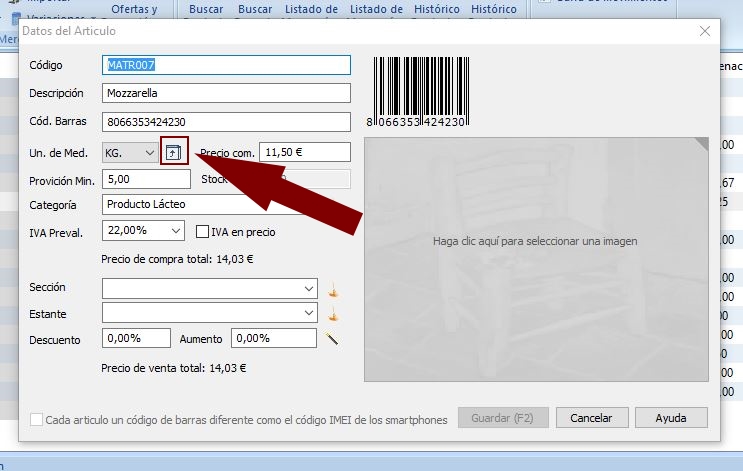
Task: Enable the IVA en precio checkbox
Action: (x=202, y=232)
